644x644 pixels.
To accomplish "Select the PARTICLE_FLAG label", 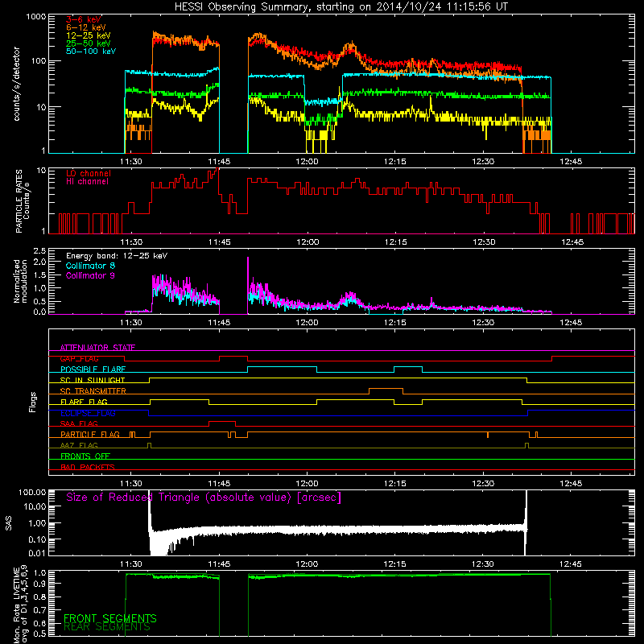I will pyautogui.click(x=90, y=435).
